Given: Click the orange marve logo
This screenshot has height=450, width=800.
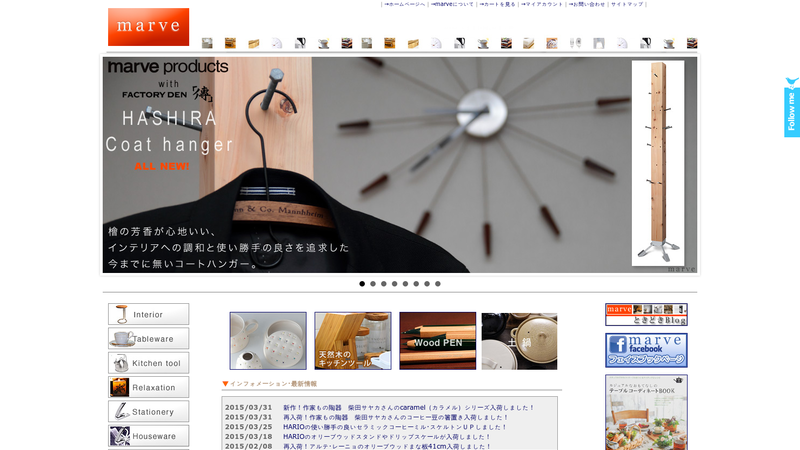Looking at the screenshot, I should [148, 27].
